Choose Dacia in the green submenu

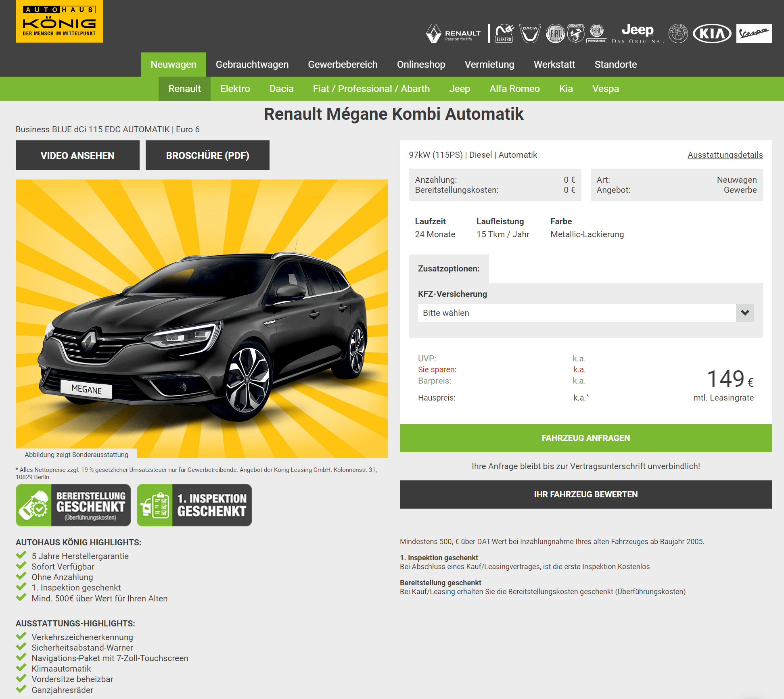click(x=282, y=89)
